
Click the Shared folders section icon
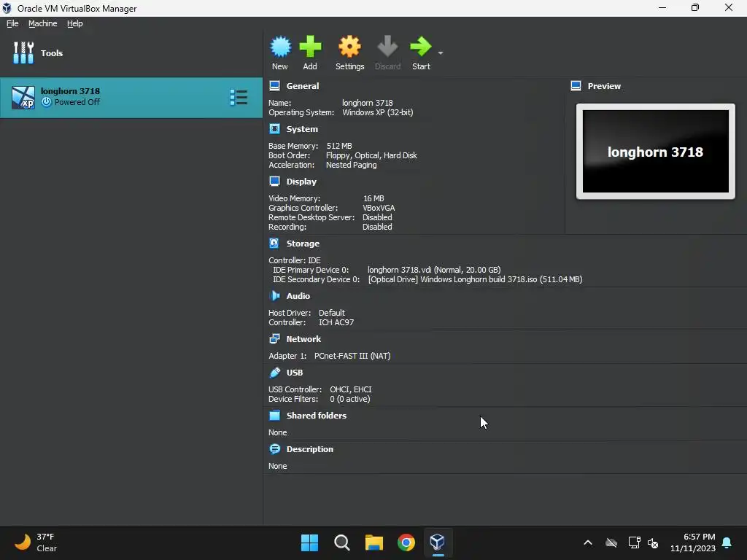(x=274, y=416)
